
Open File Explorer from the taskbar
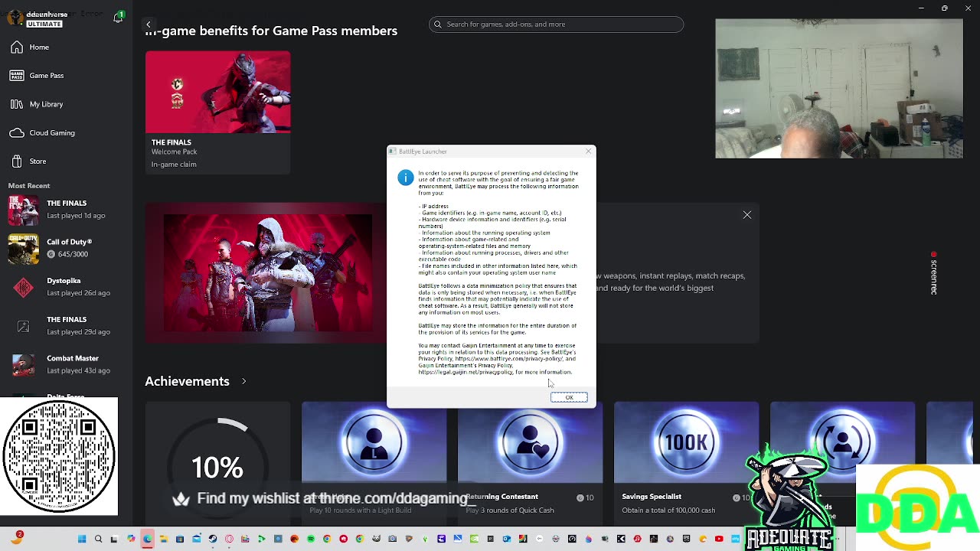pyautogui.click(x=163, y=540)
